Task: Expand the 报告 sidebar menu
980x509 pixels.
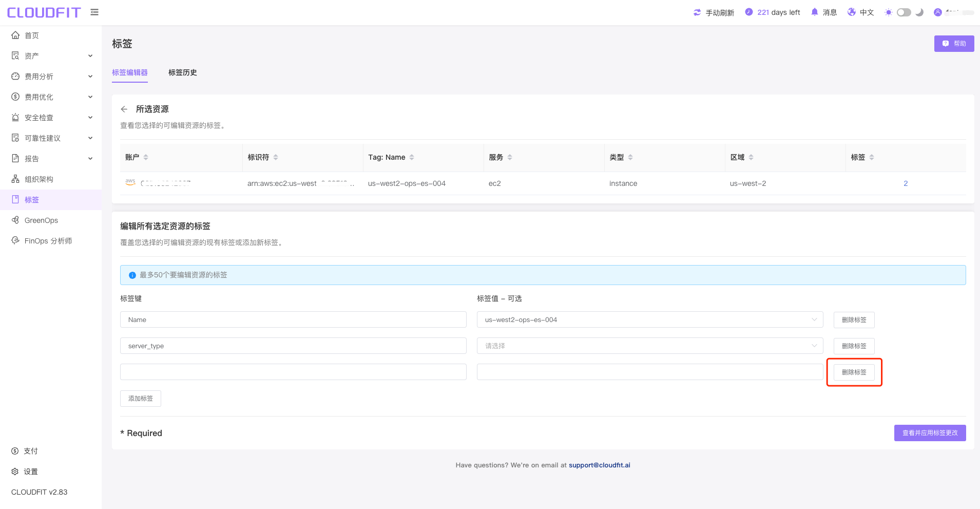Action: 51,159
